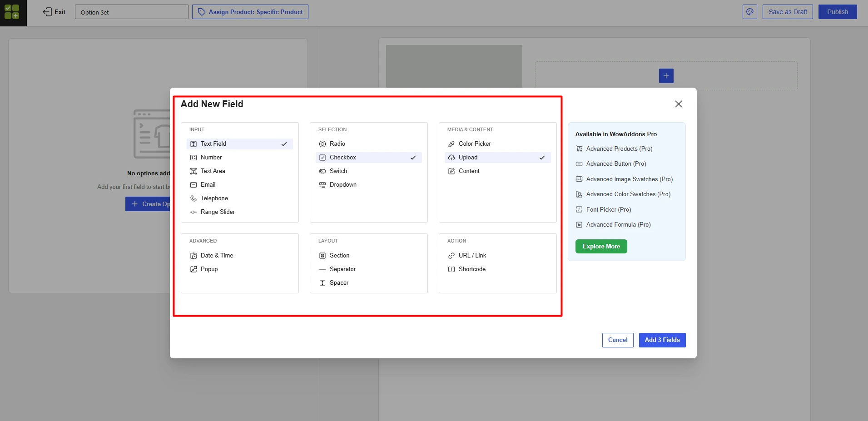
Task: Open Assign Product: Specific Product
Action: 250,12
